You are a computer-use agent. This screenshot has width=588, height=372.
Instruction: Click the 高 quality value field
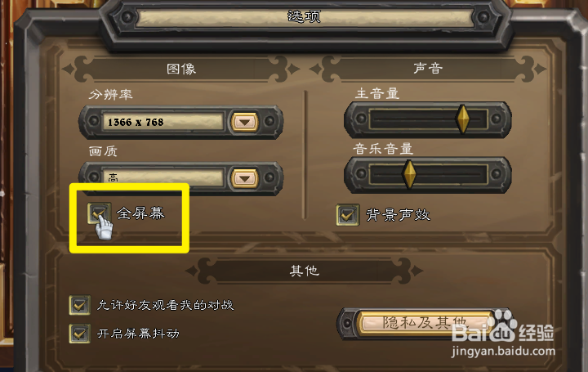pyautogui.click(x=163, y=177)
